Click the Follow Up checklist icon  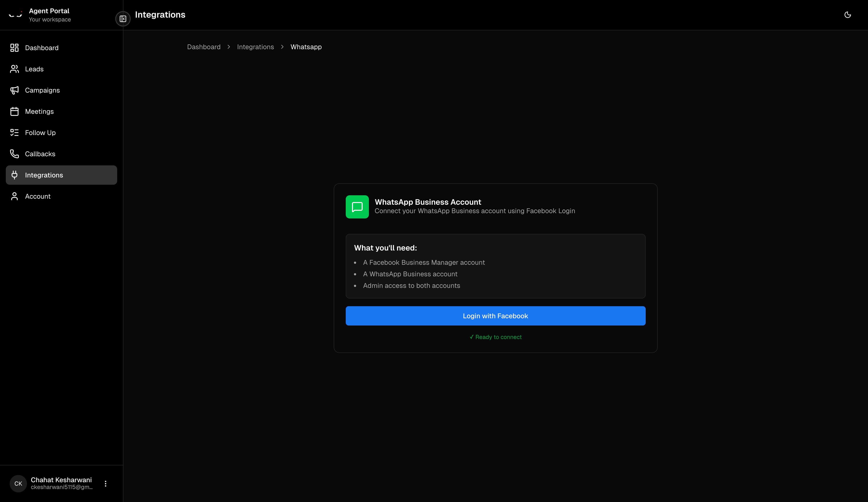(14, 133)
